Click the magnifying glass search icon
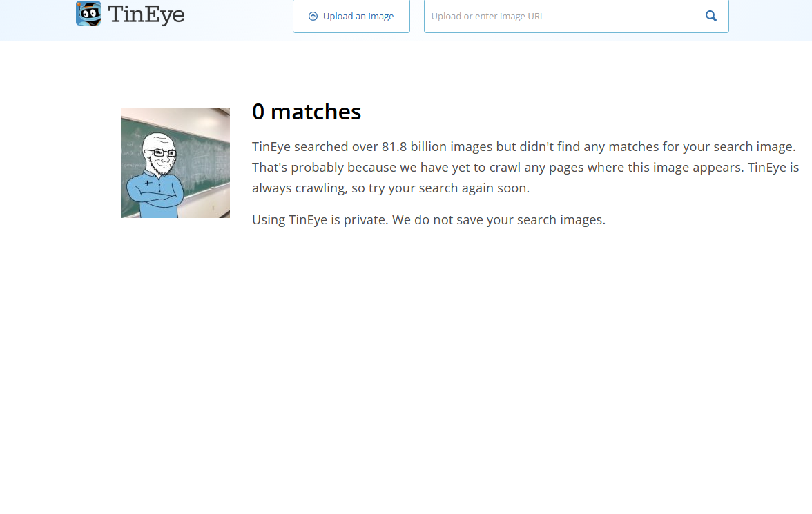Screen dimensions: 812x514 711,16
